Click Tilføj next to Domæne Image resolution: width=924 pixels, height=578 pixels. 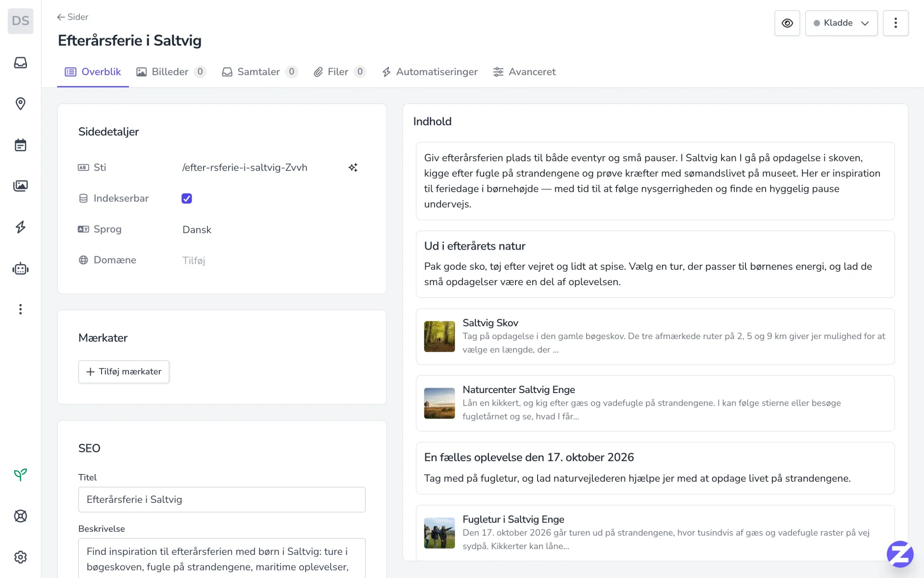coord(194,261)
